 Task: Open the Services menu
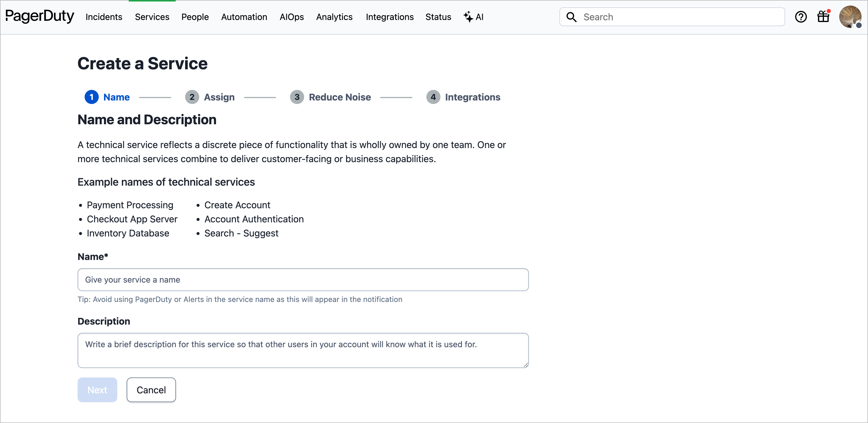[152, 17]
